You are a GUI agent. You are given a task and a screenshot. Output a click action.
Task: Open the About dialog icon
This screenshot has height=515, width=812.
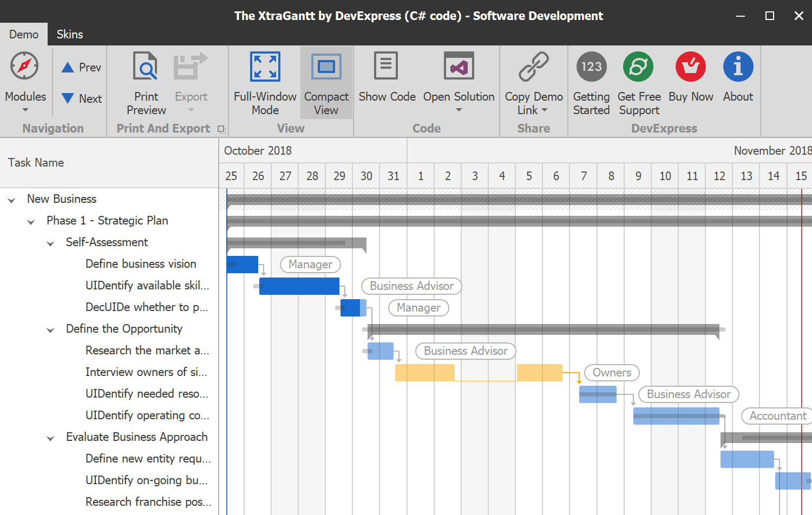pos(738,67)
